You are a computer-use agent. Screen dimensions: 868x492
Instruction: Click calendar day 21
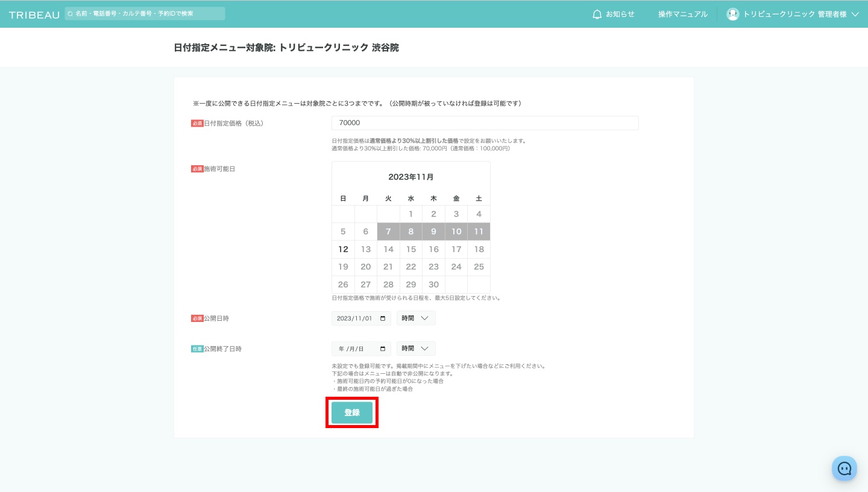point(388,266)
